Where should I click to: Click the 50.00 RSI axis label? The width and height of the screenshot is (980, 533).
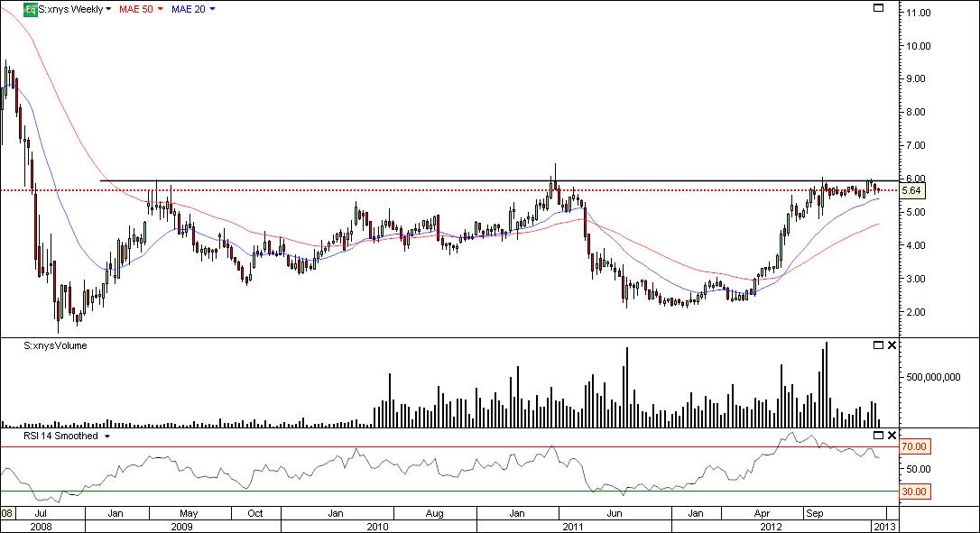(919, 469)
